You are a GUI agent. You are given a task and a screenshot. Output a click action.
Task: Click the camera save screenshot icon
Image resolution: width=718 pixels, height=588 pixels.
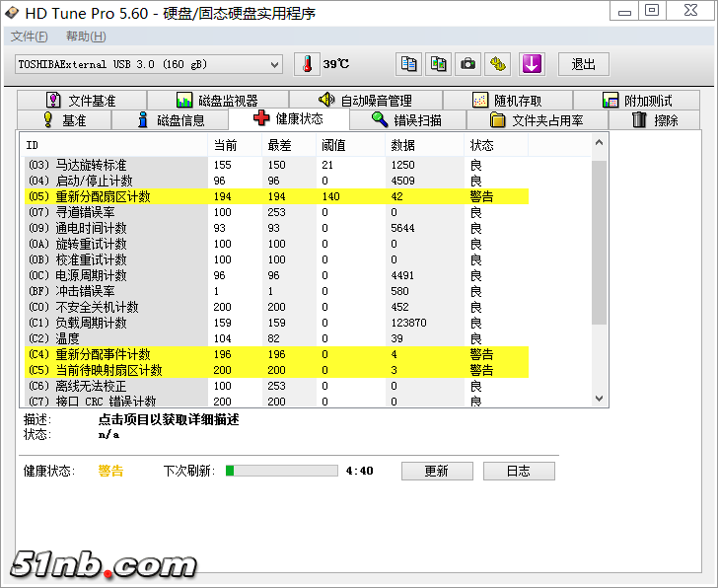(x=467, y=64)
